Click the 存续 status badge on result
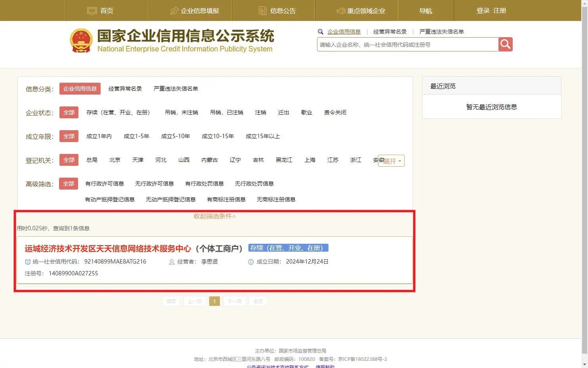588x368 pixels. pos(288,248)
